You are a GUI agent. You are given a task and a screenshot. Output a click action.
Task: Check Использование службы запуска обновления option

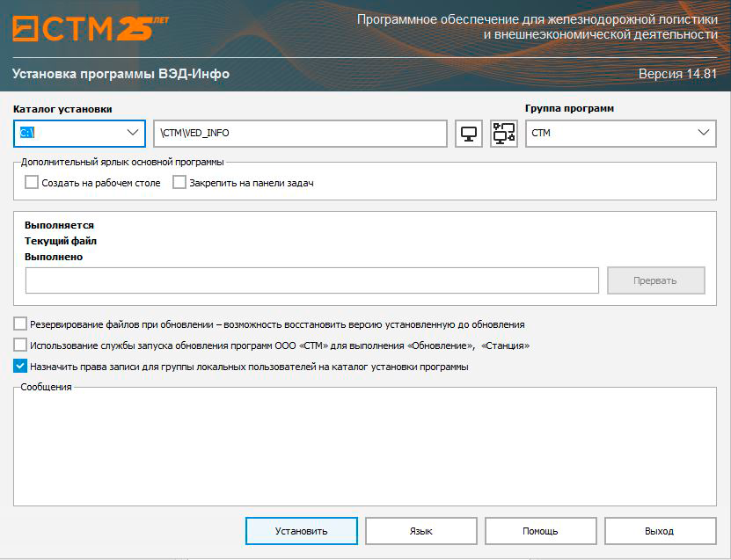pyautogui.click(x=20, y=345)
